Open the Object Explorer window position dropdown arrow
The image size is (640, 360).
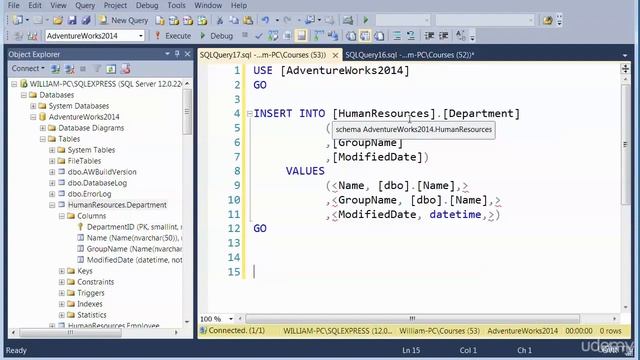(167, 54)
